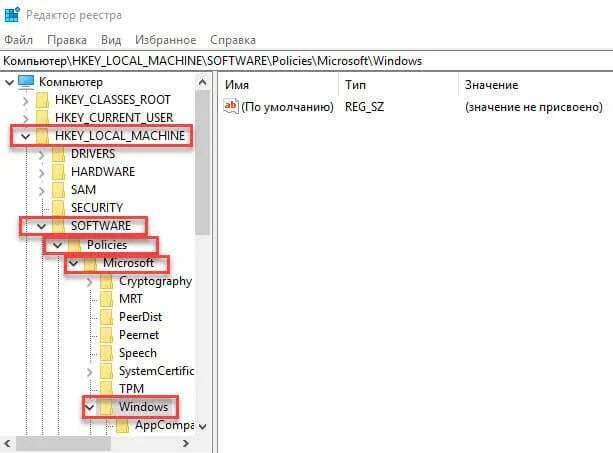The image size is (613, 453).
Task: Click the Компьютер computer icon
Action: (26, 82)
